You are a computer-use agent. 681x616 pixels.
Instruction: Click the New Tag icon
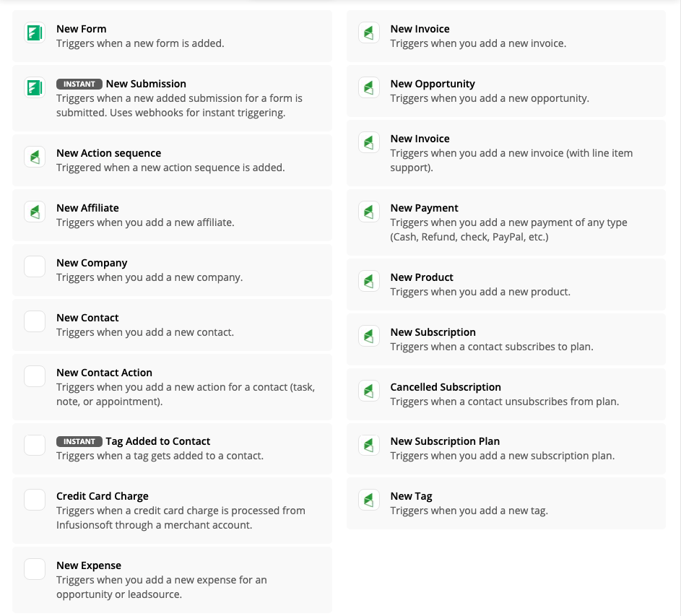click(369, 500)
